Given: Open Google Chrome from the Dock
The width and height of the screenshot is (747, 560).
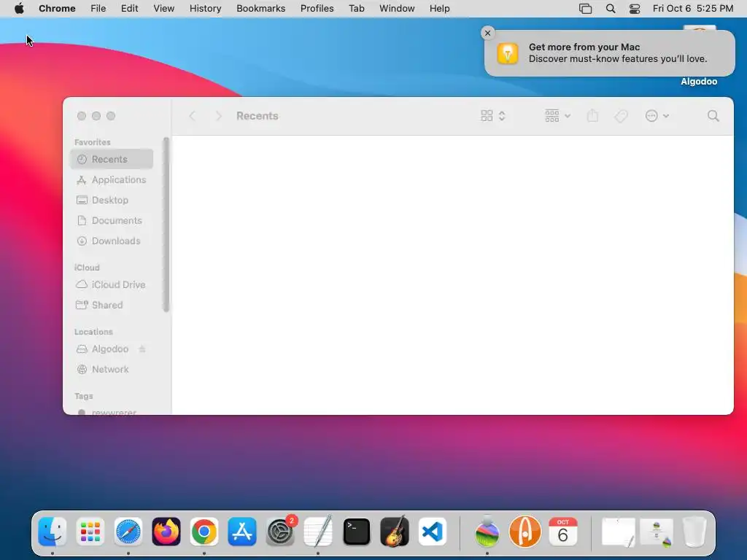Looking at the screenshot, I should 204,532.
